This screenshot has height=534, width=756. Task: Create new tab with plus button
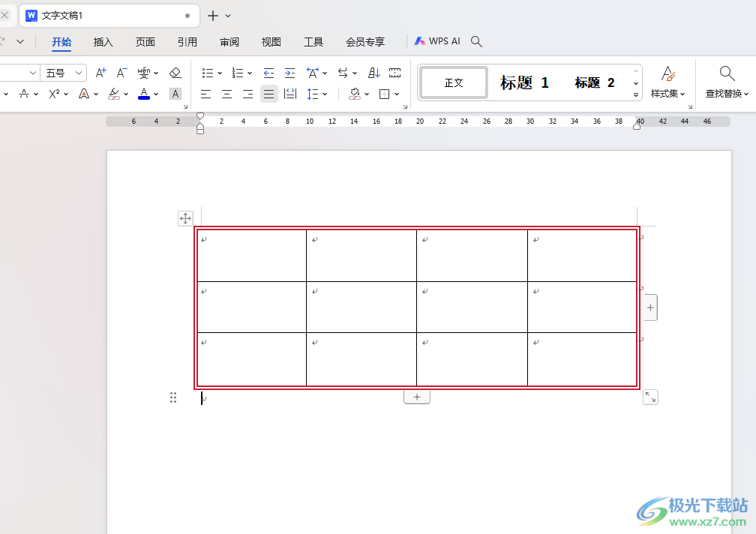(x=213, y=16)
